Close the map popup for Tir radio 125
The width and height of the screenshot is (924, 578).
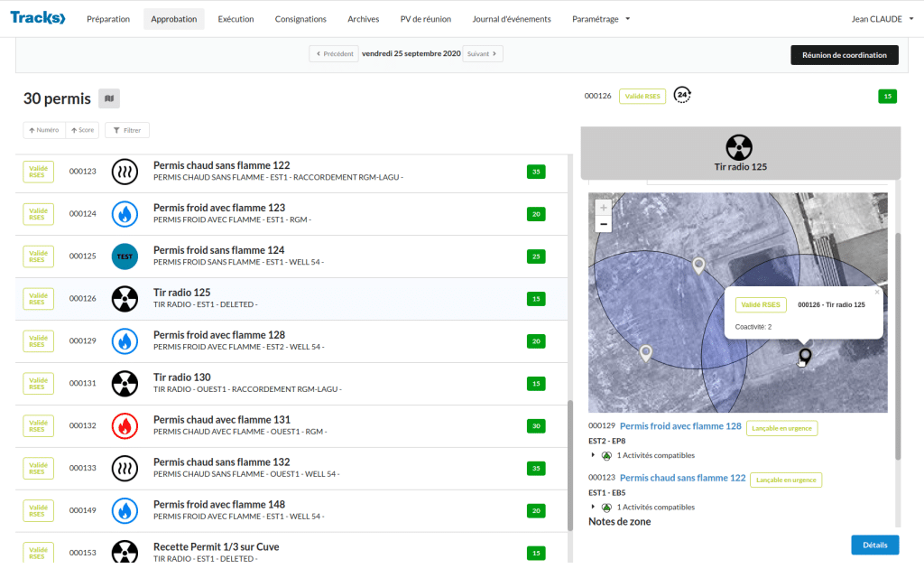[x=876, y=292]
